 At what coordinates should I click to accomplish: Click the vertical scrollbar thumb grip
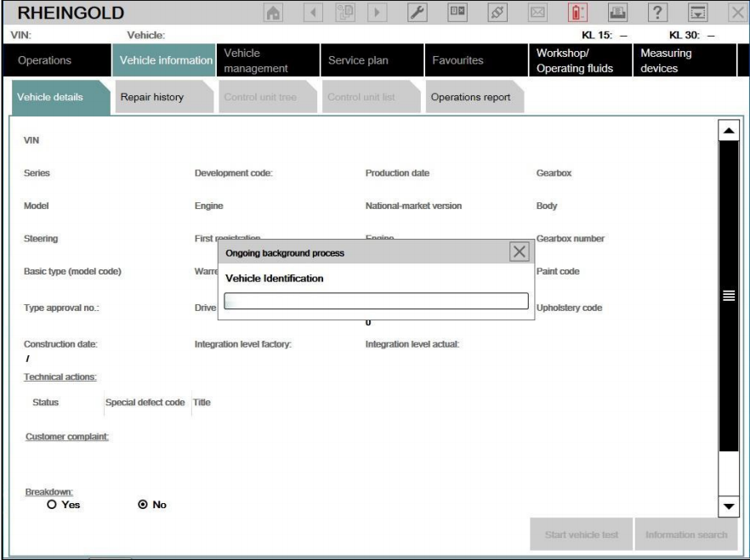click(x=729, y=296)
